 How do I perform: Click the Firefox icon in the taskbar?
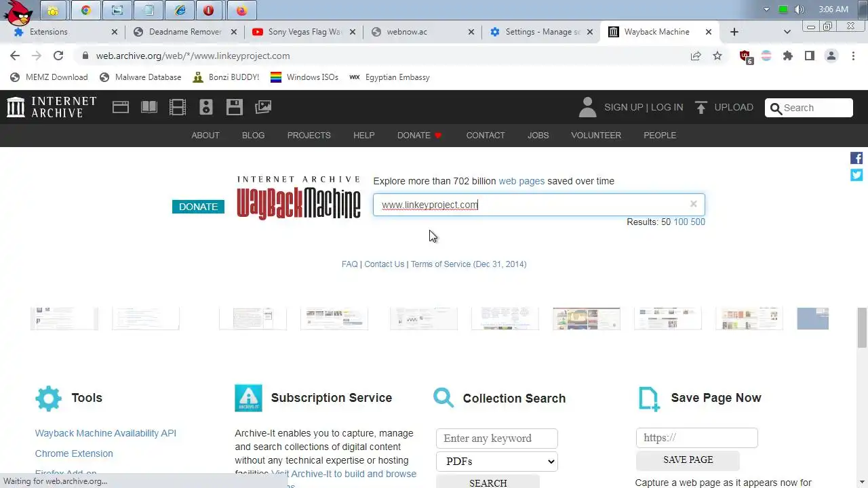(242, 10)
